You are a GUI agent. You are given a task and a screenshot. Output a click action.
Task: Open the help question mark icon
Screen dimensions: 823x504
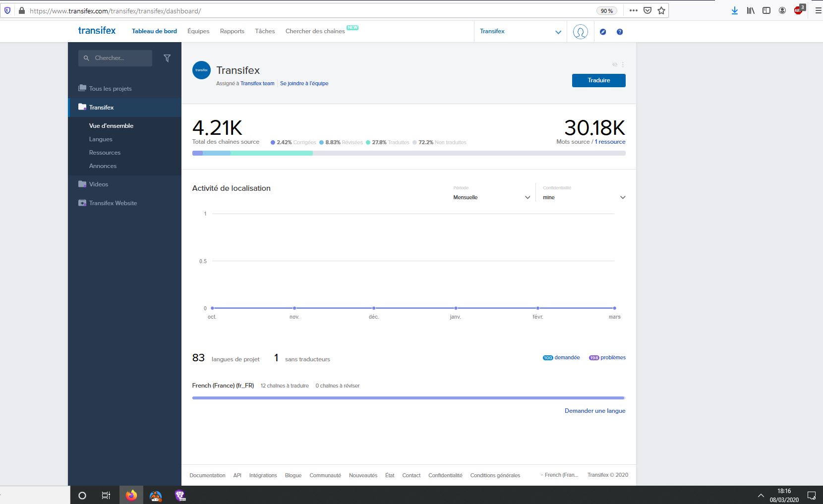coord(620,32)
